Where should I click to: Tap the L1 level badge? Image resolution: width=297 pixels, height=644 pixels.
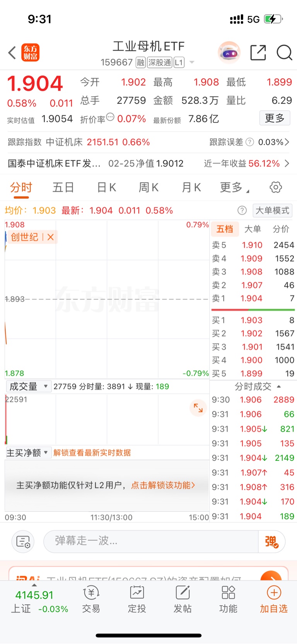pos(179,62)
